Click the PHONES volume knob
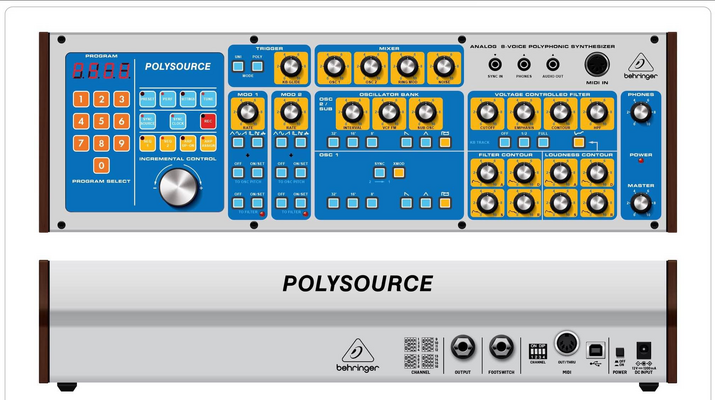This screenshot has height=400, width=715. [x=641, y=112]
